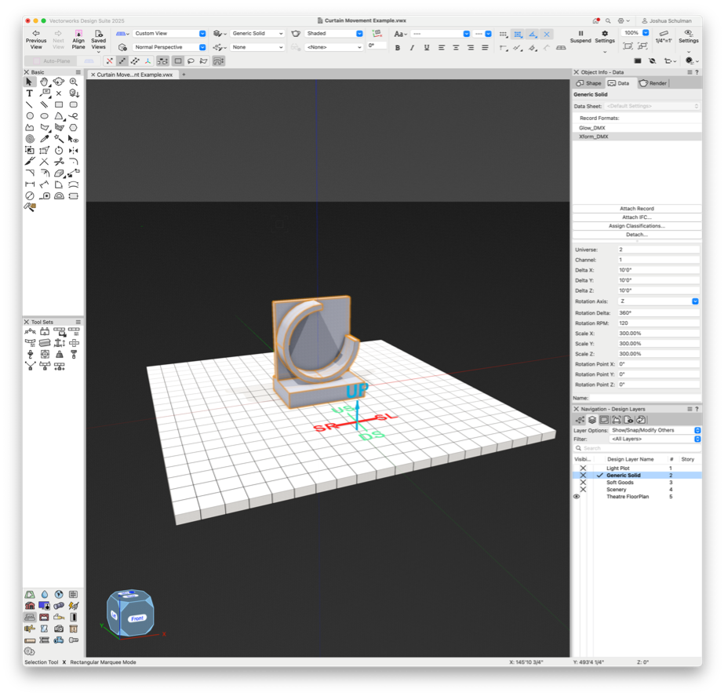Activate the Eyedropper tool
Viewport: 728px width, 700px height.
(44, 139)
